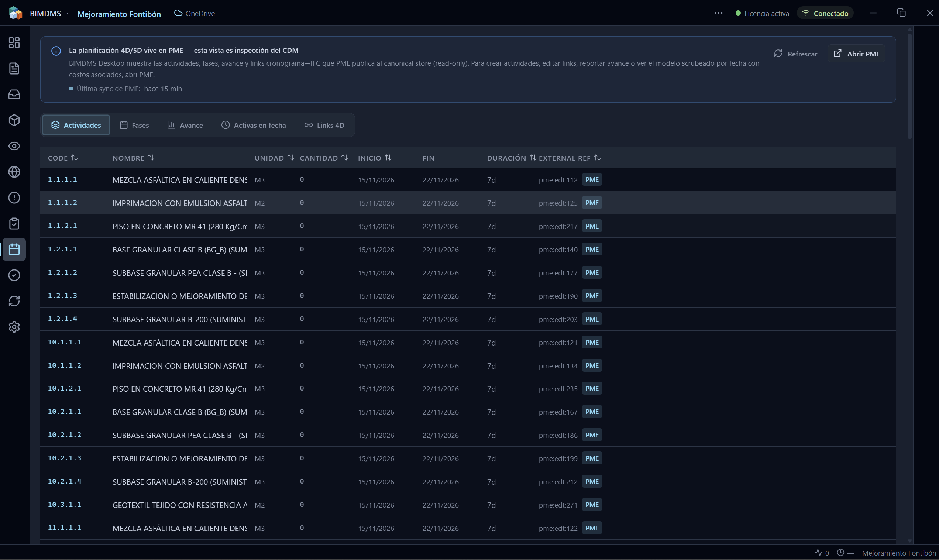Select activity code 10.1.1.1
The height and width of the screenshot is (560, 939).
[64, 342]
